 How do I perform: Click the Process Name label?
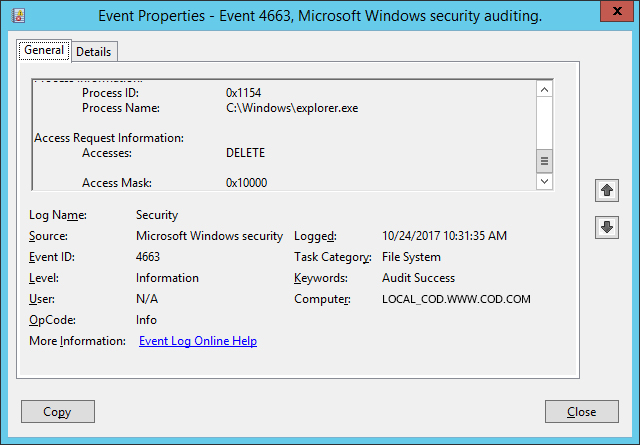(121, 108)
